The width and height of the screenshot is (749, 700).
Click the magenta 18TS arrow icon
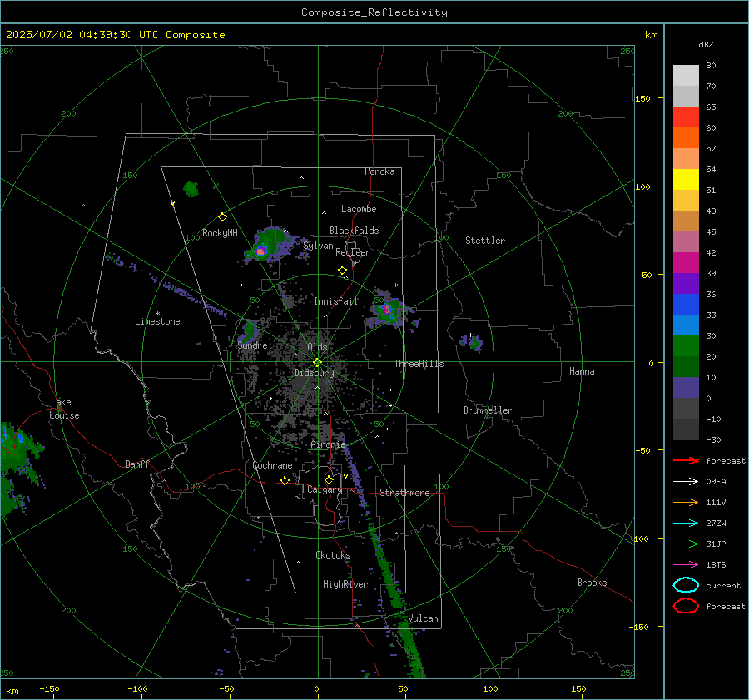(686, 565)
